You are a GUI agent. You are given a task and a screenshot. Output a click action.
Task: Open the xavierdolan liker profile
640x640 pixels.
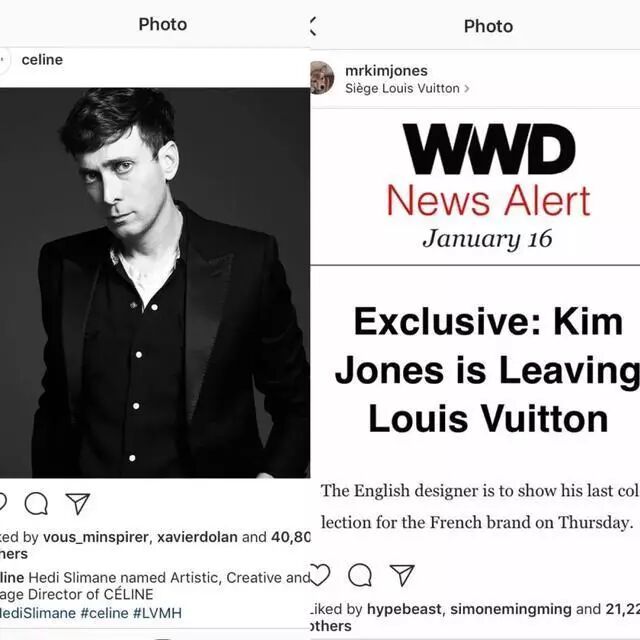[x=197, y=537]
